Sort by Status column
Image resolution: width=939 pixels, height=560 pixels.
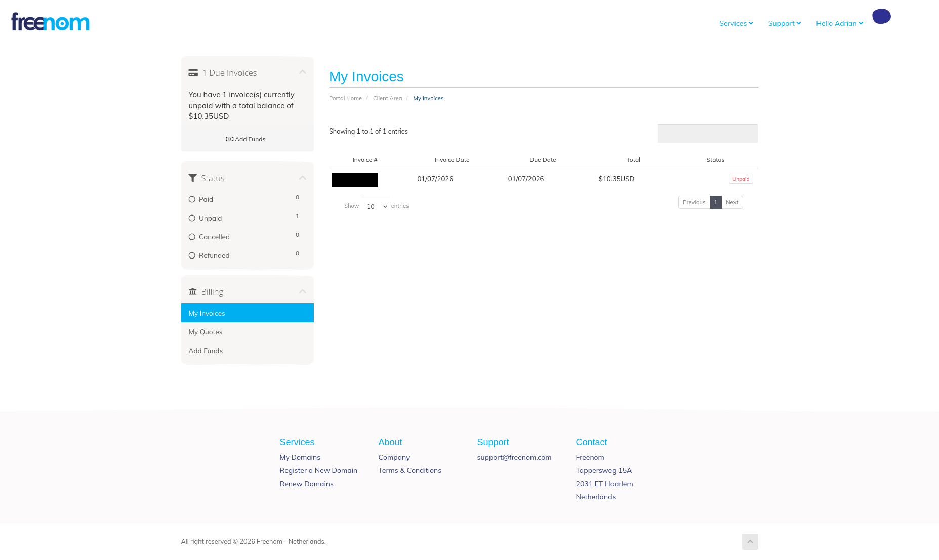tap(715, 160)
